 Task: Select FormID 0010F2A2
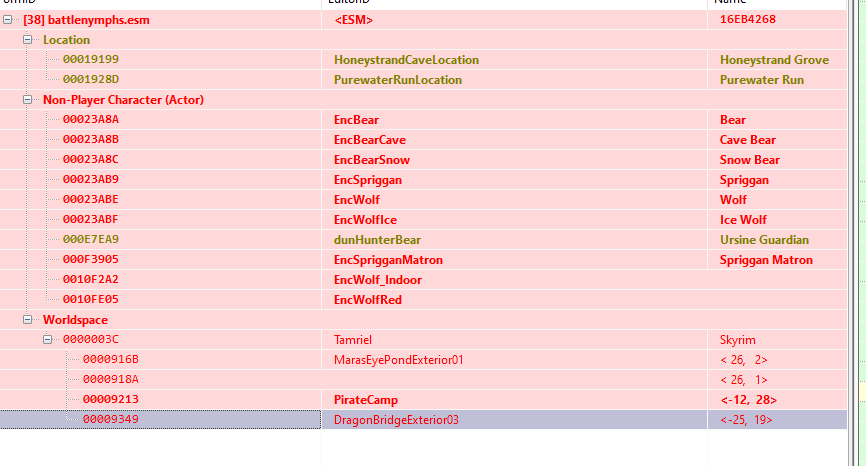91,279
